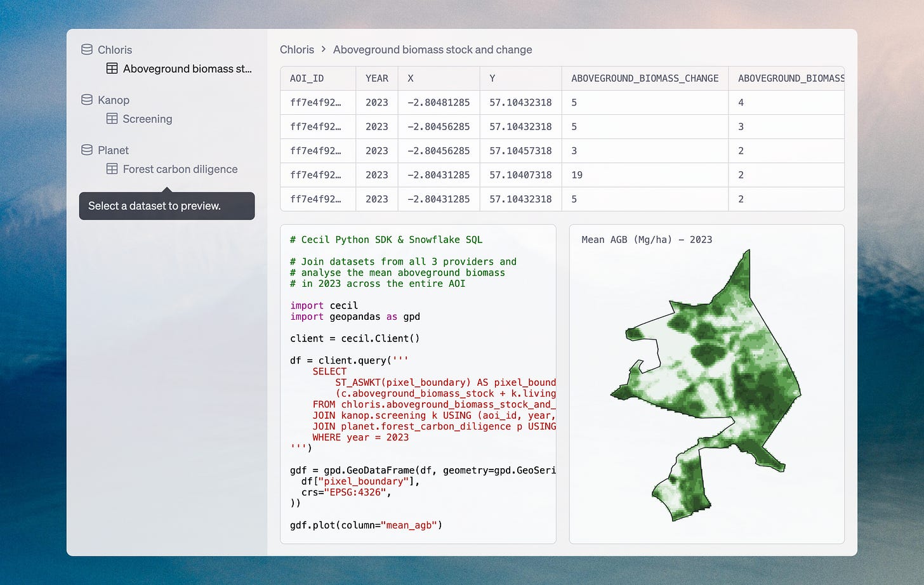This screenshot has height=585, width=924.
Task: Click '# Cecil Python SDK & Snowflake SQL' comment
Action: click(386, 240)
